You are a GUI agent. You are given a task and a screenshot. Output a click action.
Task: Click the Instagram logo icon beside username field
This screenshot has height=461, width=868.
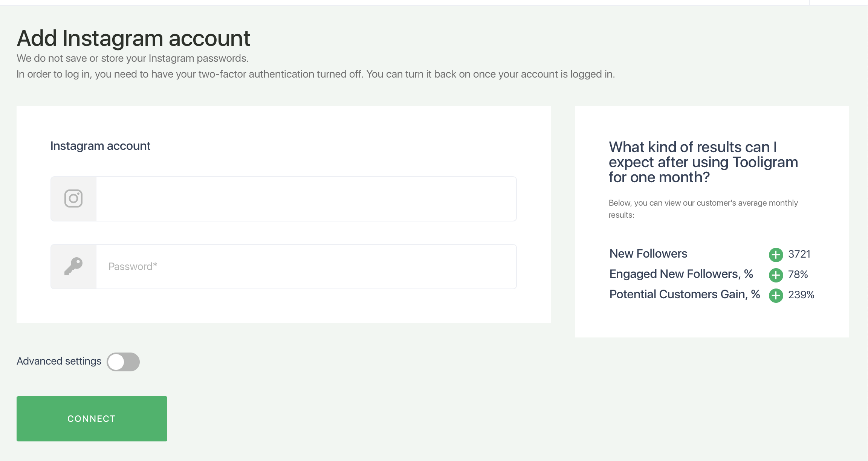click(73, 198)
